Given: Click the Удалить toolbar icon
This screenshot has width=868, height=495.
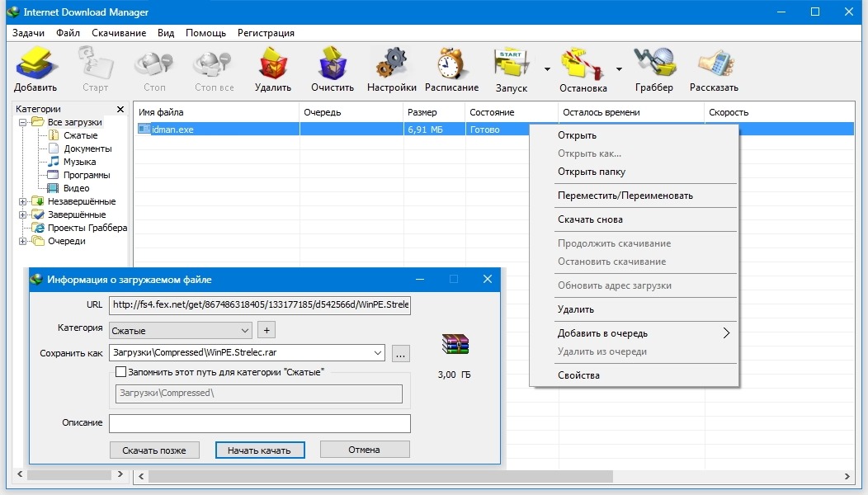Looking at the screenshot, I should tap(273, 64).
